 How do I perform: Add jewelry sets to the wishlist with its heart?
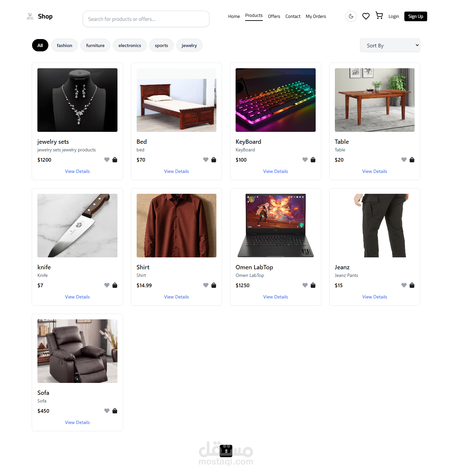[x=107, y=160]
